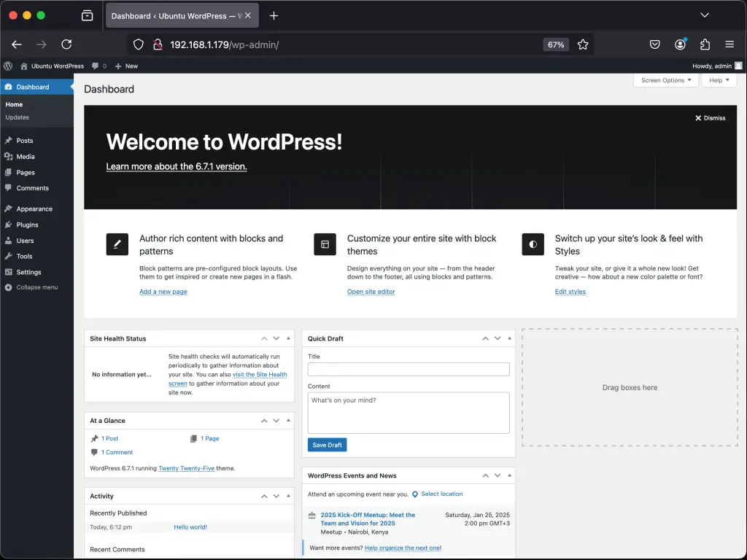Open the Help dropdown
747x560 pixels.
click(718, 80)
